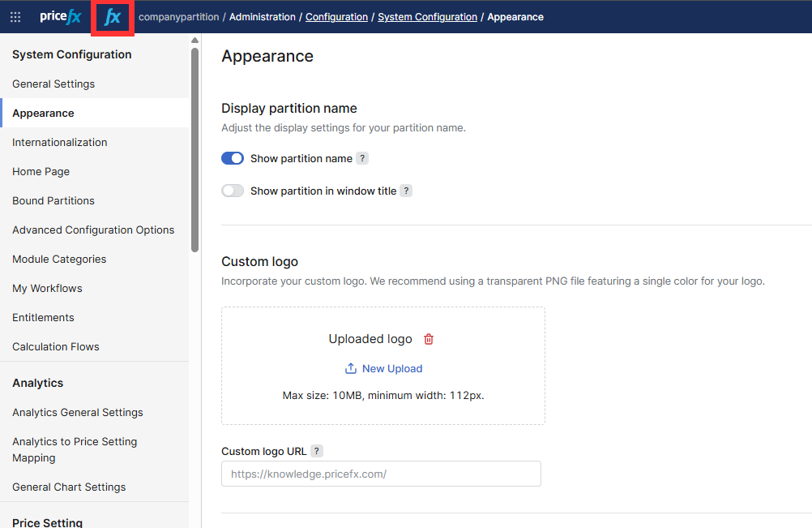Click the New Upload arrow icon
The image size is (812, 528).
coord(351,369)
